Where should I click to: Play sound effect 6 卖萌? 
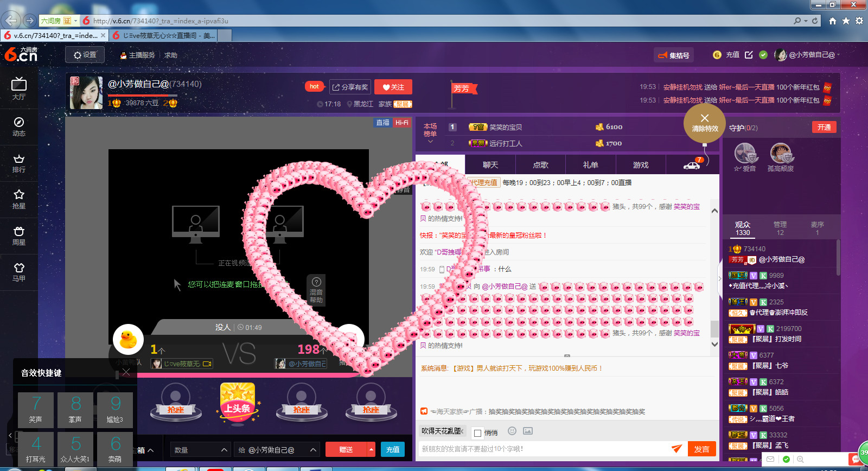click(x=115, y=449)
